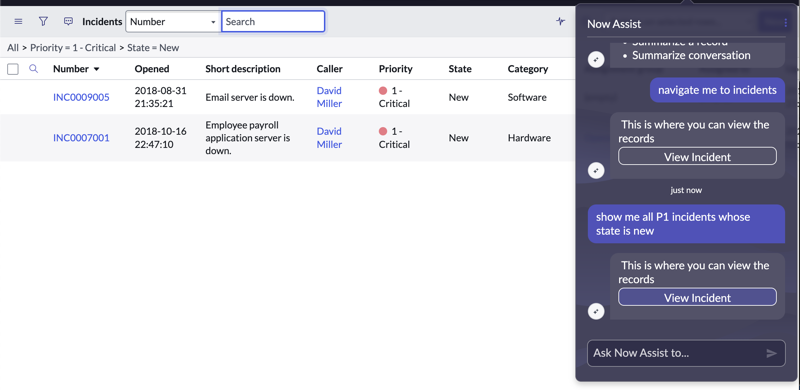Click the Hardware category cell
The width and height of the screenshot is (800, 390).
(529, 138)
